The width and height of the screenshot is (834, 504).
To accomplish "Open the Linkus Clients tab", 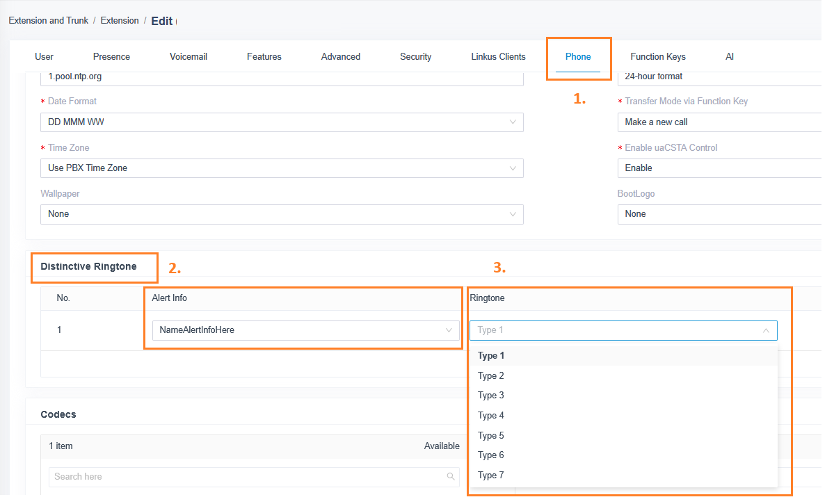I will tap(498, 57).
